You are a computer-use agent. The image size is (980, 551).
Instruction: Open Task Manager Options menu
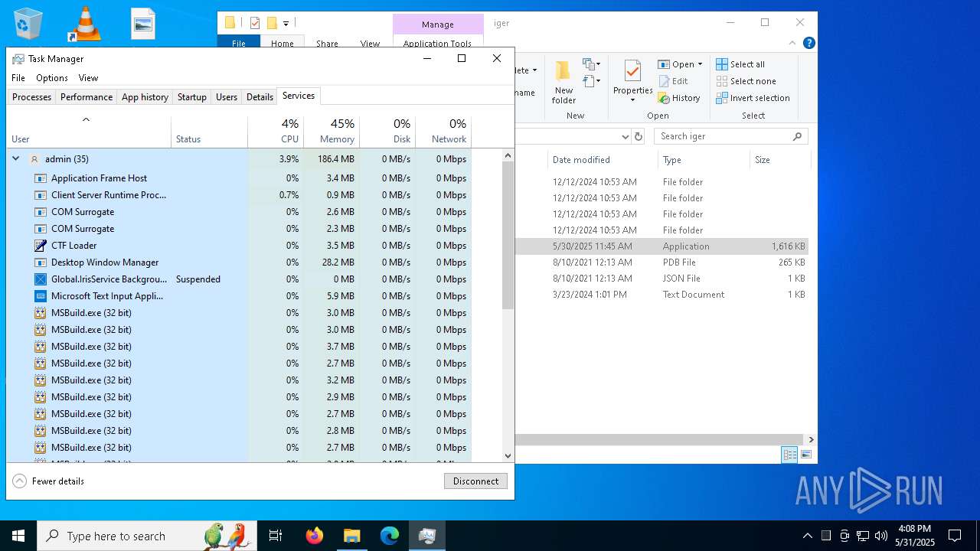click(52, 78)
